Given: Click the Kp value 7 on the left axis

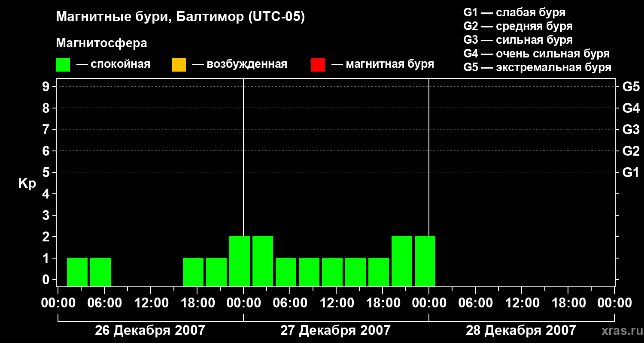Looking at the screenshot, I should tap(47, 129).
